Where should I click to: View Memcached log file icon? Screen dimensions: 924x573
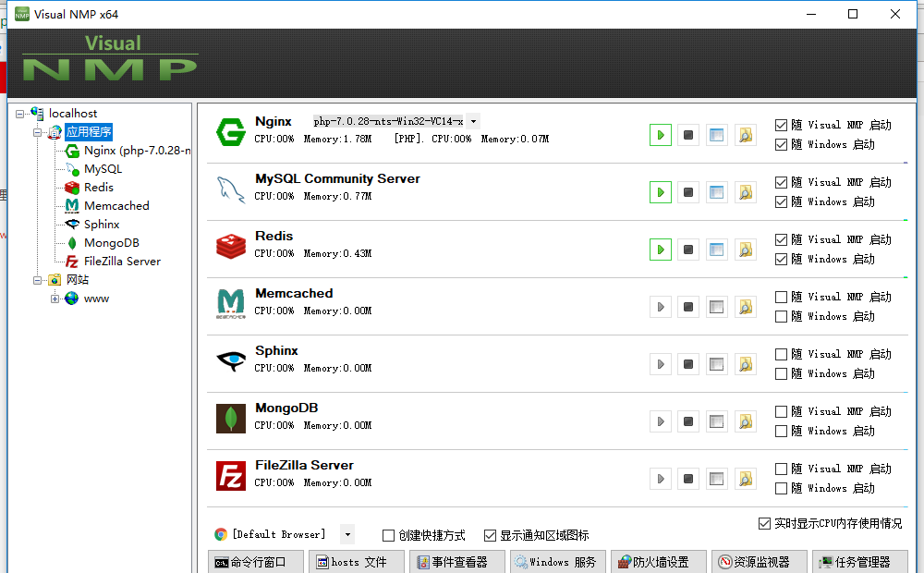[x=746, y=307]
